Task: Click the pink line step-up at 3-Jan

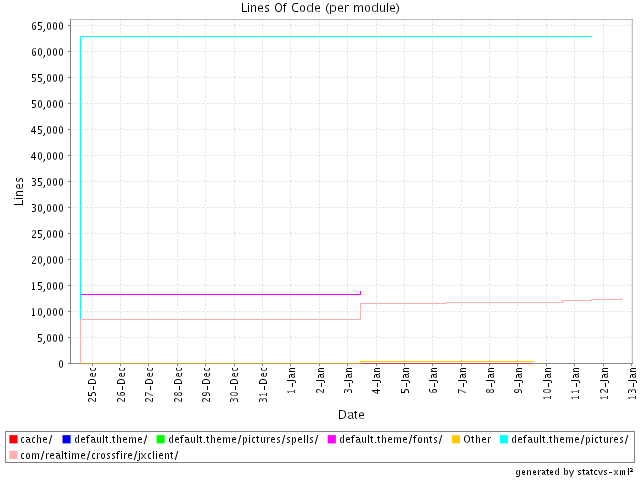Action: click(x=360, y=311)
